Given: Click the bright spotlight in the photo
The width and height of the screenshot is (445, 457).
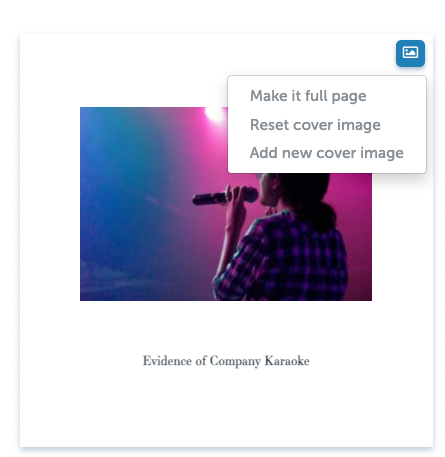Looking at the screenshot, I should coord(215,113).
